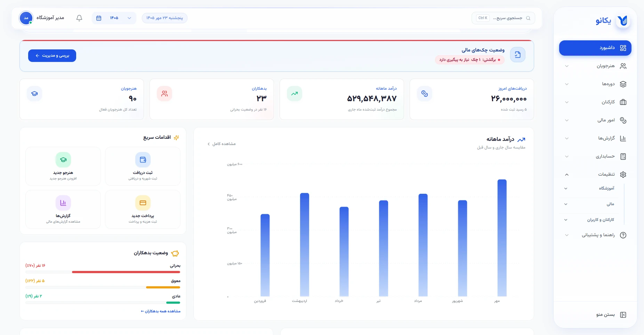The image size is (644, 335).
Task: Click the date chip showing 23 Mehr 1405
Action: pos(164,18)
